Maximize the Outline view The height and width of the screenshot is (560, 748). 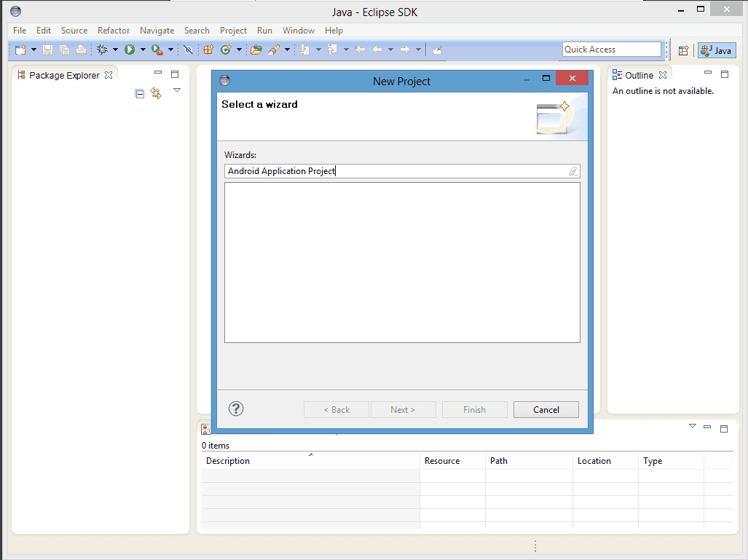[725, 74]
